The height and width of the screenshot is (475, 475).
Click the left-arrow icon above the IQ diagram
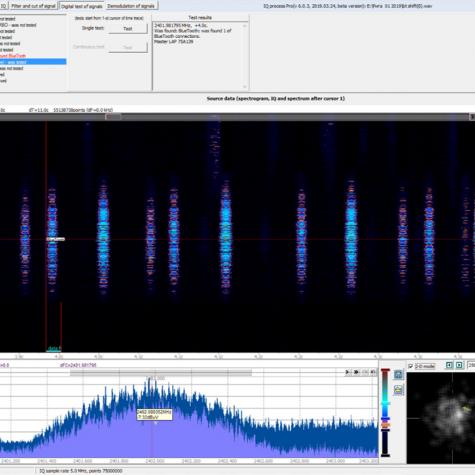tap(449, 365)
